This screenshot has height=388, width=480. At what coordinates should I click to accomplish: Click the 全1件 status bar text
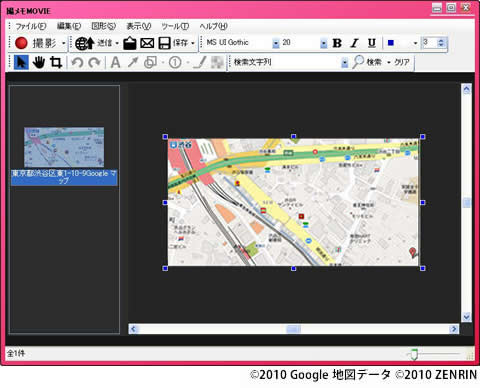pyautogui.click(x=16, y=353)
